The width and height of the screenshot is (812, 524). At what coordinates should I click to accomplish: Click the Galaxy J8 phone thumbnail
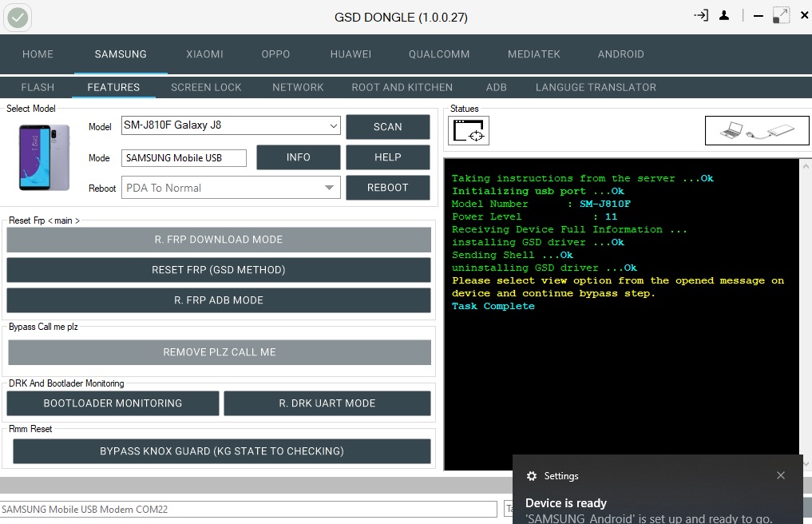coord(44,157)
